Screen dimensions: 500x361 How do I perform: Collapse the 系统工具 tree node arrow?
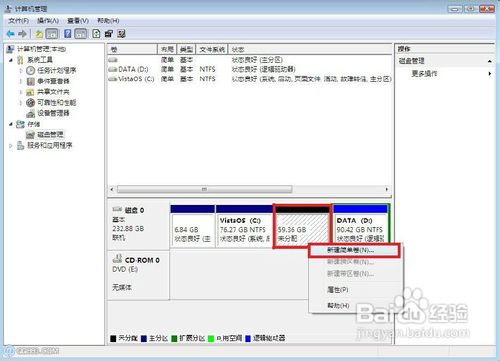coord(11,60)
